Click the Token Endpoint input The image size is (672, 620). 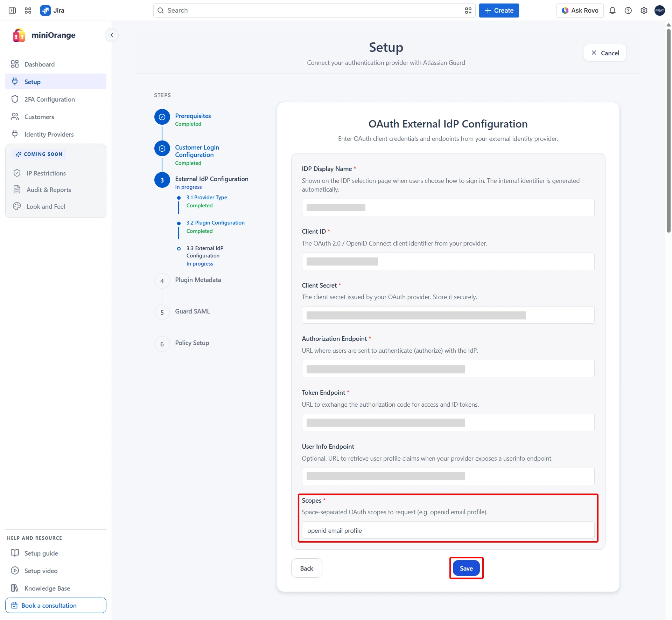click(448, 422)
